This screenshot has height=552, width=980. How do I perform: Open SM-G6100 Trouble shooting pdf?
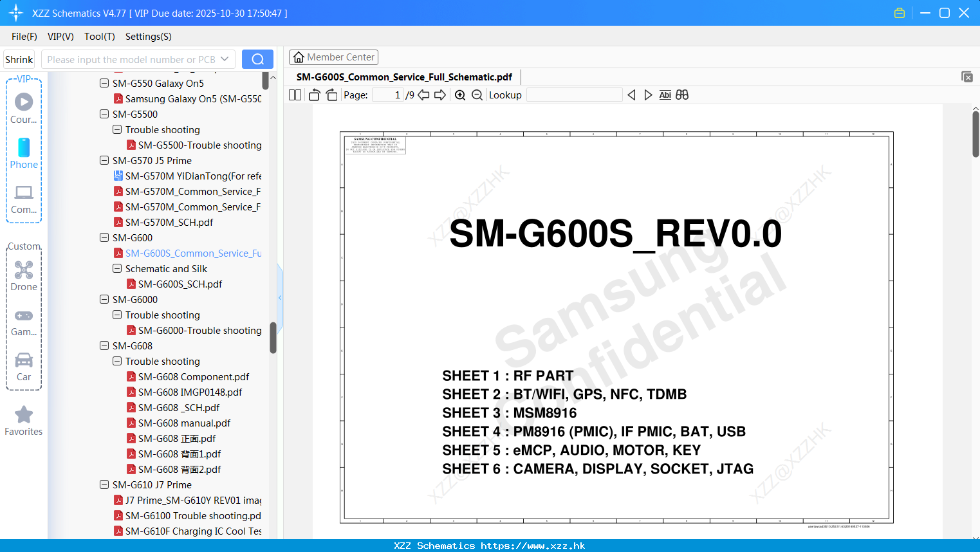click(x=193, y=515)
